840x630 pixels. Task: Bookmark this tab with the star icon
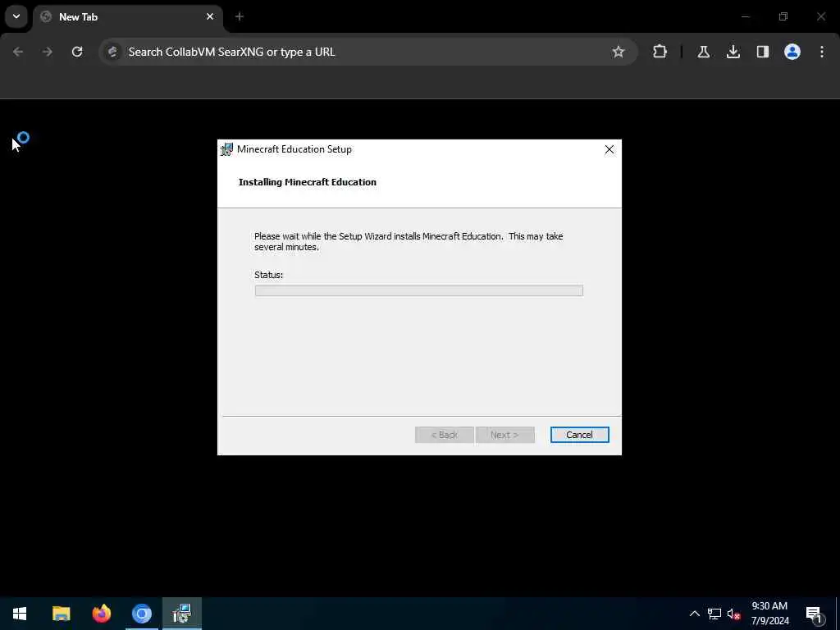pos(619,52)
